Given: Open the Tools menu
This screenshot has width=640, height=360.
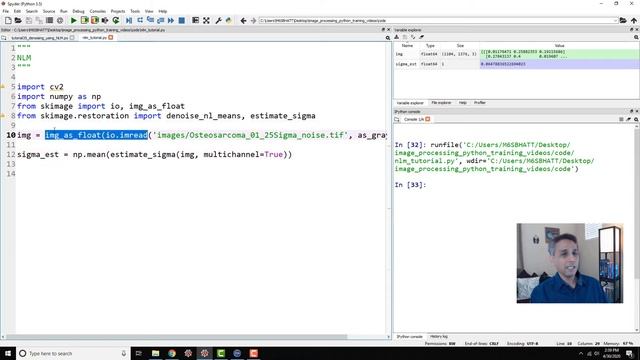Looking at the screenshot, I should (135, 11).
